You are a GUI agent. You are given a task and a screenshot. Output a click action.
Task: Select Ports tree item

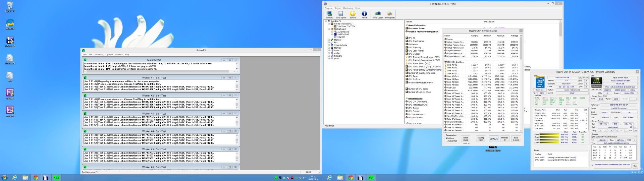pos(336,59)
